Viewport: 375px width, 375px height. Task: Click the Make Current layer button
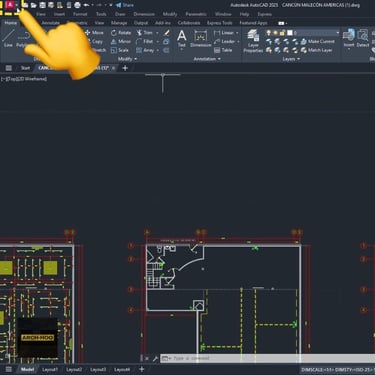(x=317, y=41)
